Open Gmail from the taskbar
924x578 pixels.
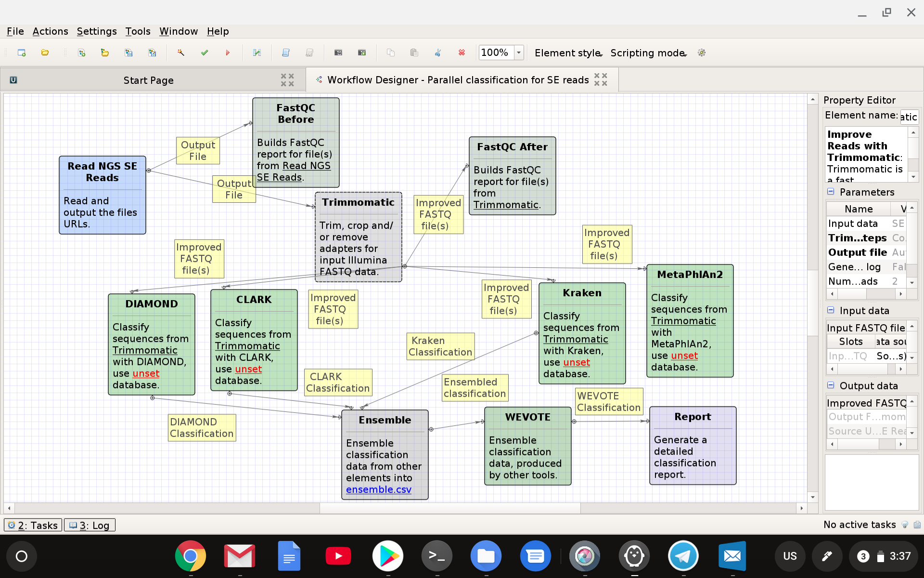tap(240, 556)
